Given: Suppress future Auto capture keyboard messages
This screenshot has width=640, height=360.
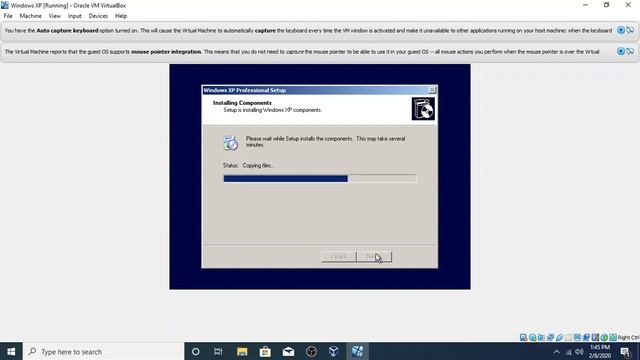Looking at the screenshot, I should pos(630,30).
